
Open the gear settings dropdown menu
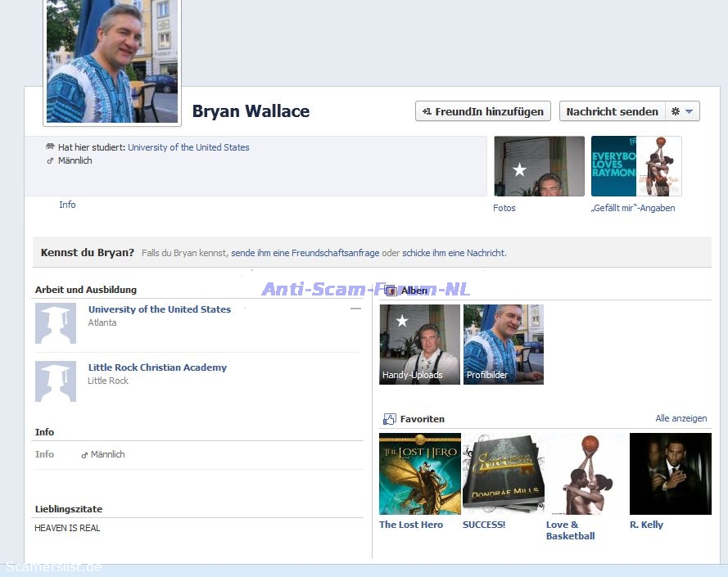(681, 111)
